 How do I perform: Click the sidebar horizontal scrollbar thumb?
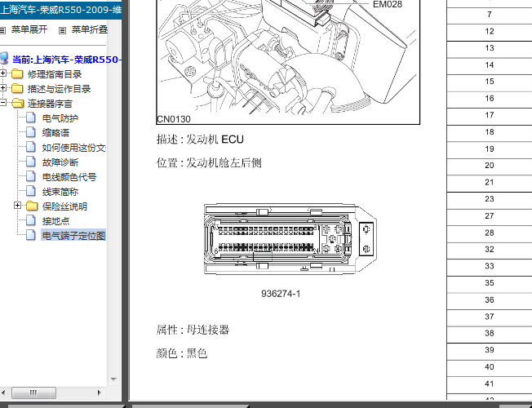[x=33, y=392]
